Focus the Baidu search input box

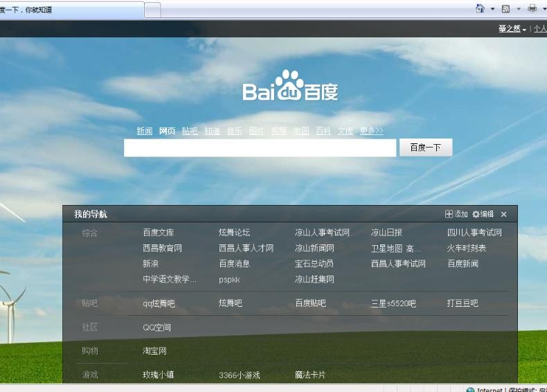pos(260,148)
